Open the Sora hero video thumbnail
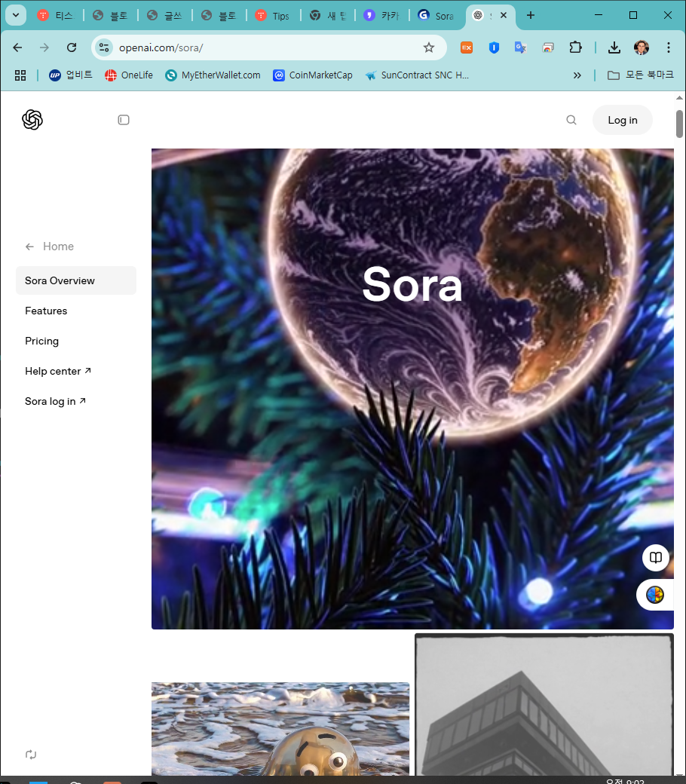 (412, 388)
